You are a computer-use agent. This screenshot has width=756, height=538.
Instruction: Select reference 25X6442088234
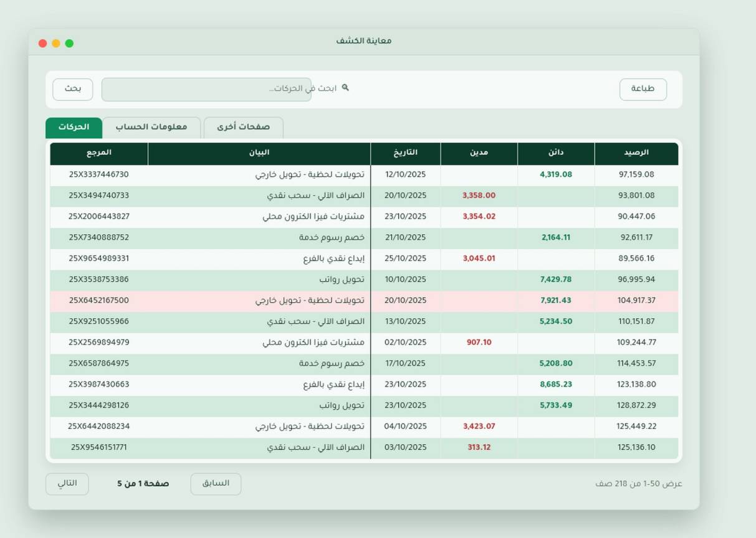(99, 427)
